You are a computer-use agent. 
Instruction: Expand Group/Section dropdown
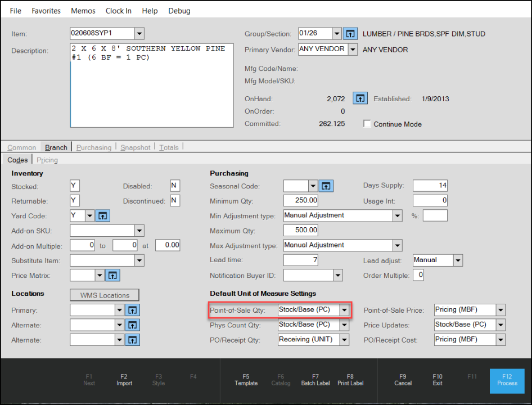(x=336, y=34)
